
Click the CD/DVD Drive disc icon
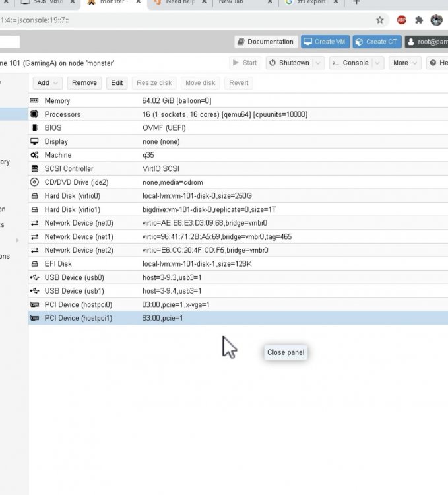[34, 182]
